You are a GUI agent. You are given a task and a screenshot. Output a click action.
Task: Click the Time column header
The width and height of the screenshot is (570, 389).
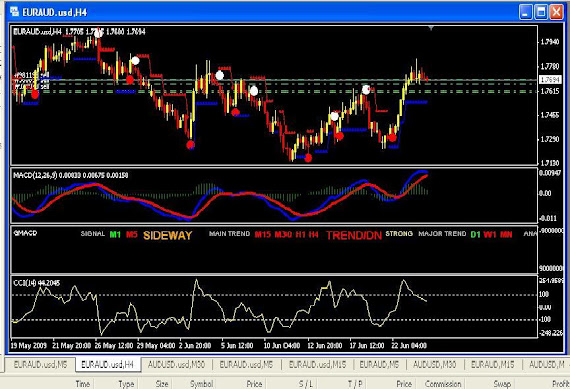click(83, 384)
